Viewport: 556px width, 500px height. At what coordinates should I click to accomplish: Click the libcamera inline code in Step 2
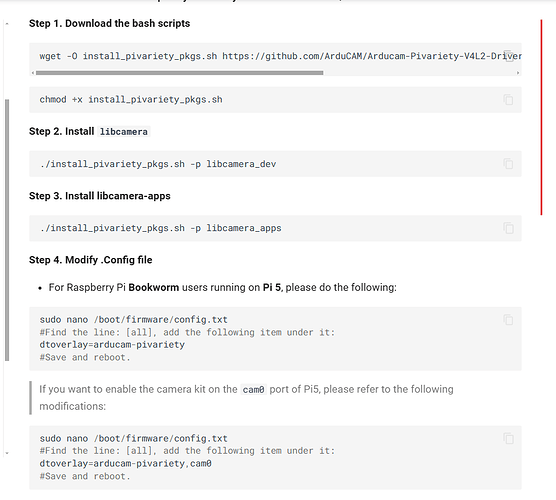(x=123, y=132)
